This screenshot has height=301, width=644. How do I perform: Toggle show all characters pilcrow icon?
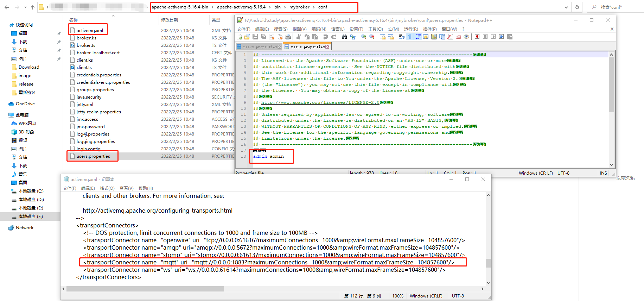(x=410, y=37)
